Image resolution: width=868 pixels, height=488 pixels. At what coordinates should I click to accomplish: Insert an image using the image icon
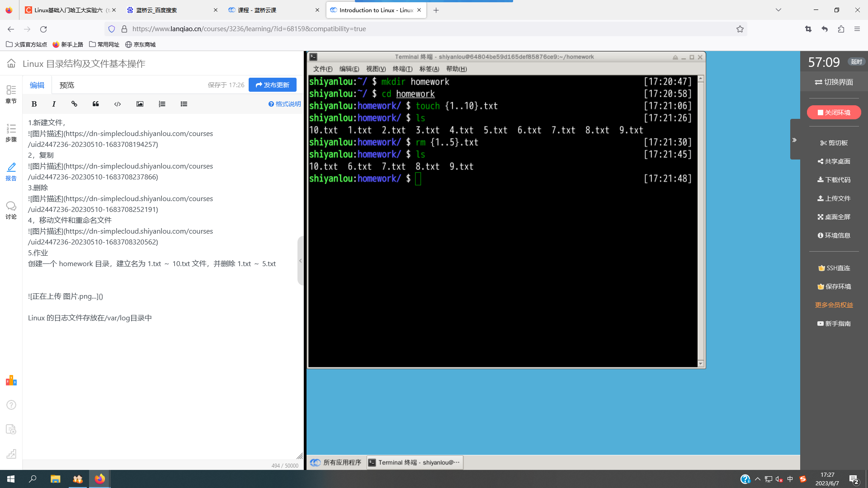(x=140, y=104)
